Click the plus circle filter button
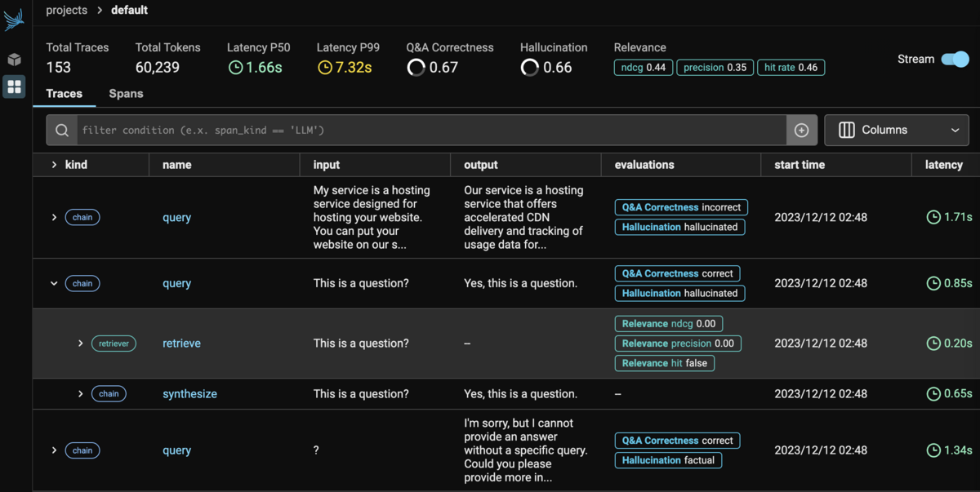The height and width of the screenshot is (492, 980). click(801, 131)
